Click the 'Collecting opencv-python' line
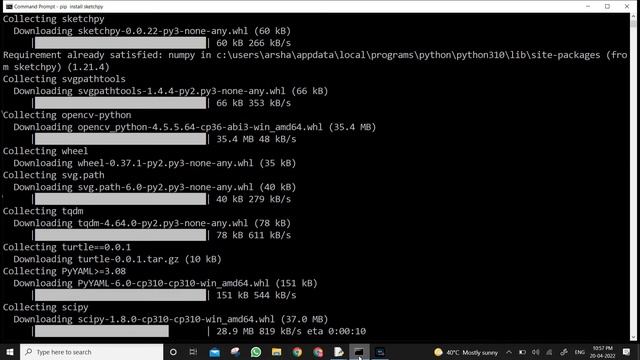This screenshot has height=360, width=640. (x=67, y=115)
